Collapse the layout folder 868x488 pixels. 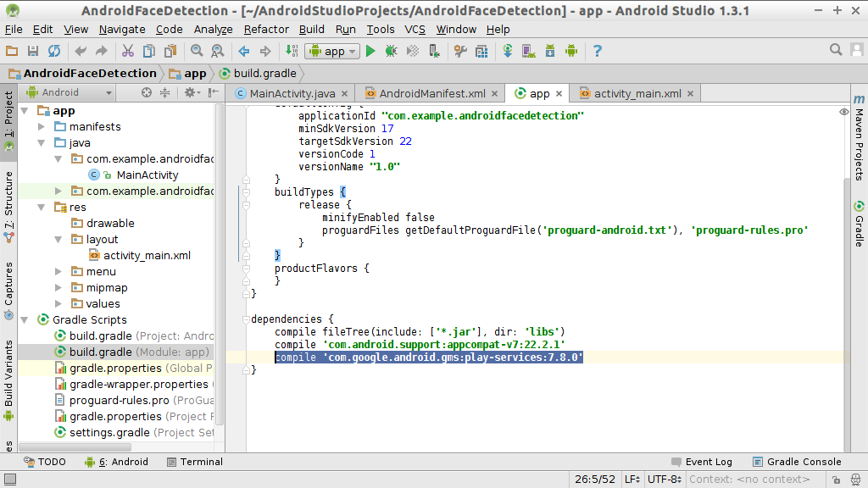[x=58, y=240]
